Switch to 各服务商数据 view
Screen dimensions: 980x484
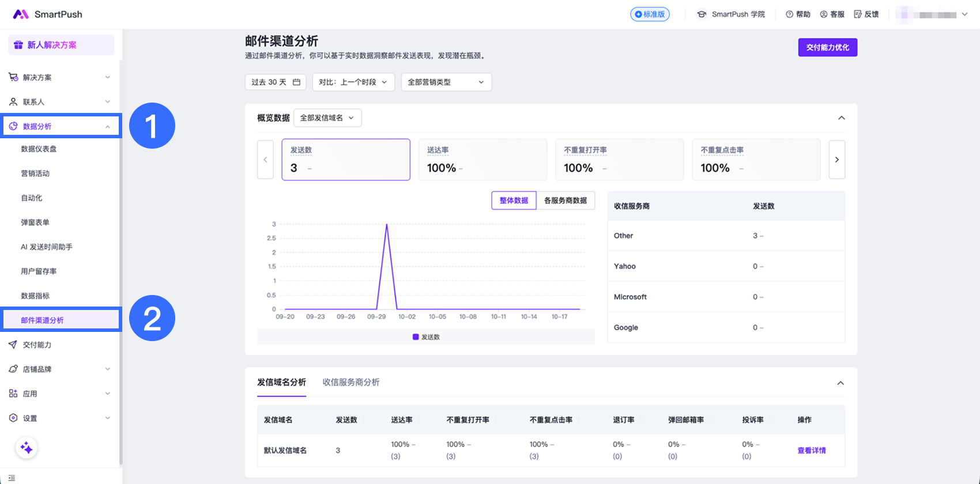tap(566, 201)
